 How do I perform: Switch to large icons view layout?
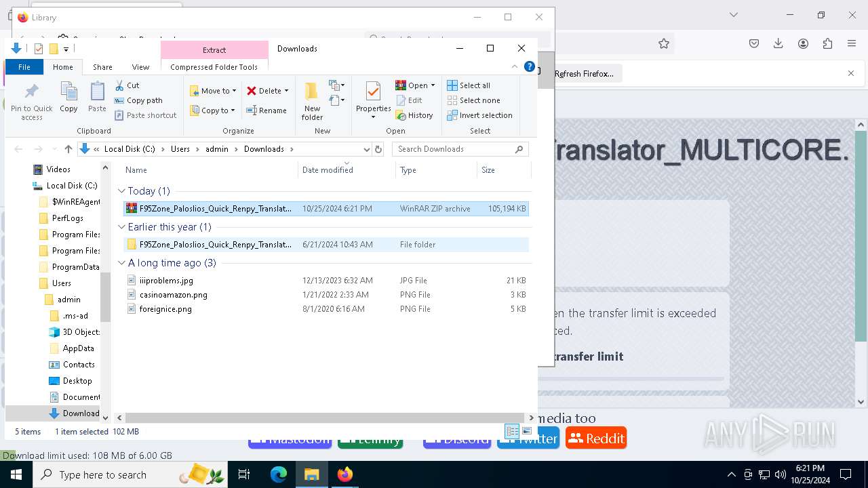527,431
